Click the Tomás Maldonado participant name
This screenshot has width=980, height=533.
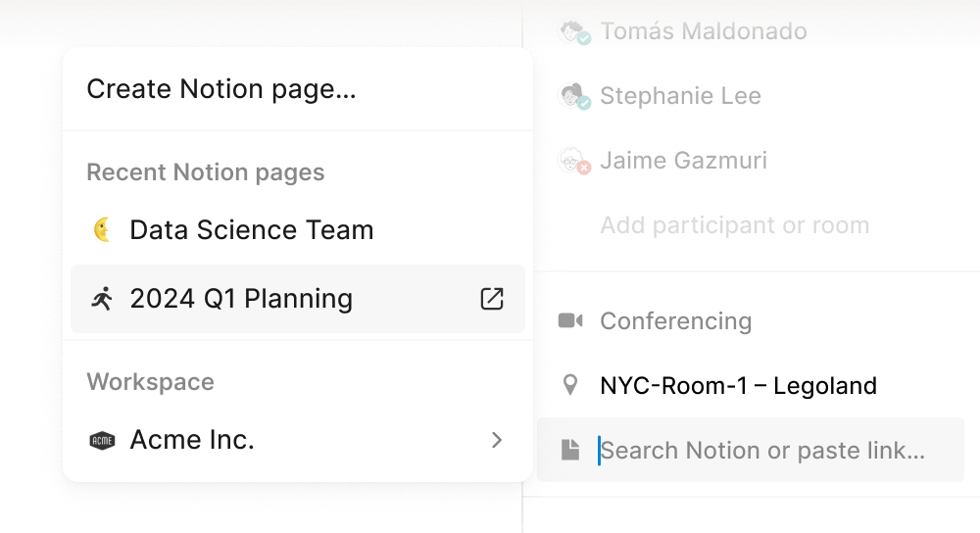click(x=704, y=32)
